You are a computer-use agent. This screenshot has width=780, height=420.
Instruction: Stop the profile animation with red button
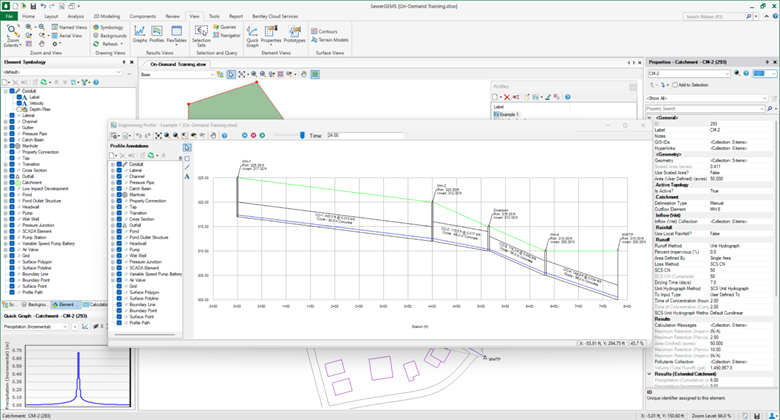[x=253, y=135]
